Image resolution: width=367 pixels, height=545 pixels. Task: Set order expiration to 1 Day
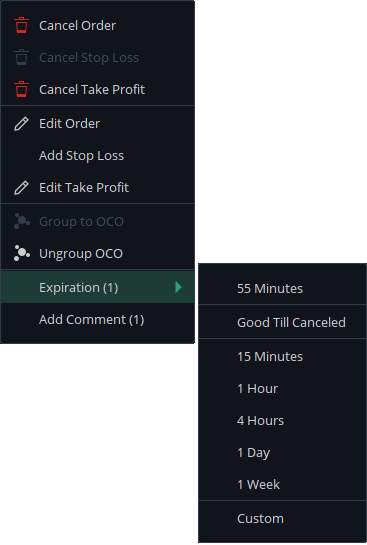pos(282,453)
